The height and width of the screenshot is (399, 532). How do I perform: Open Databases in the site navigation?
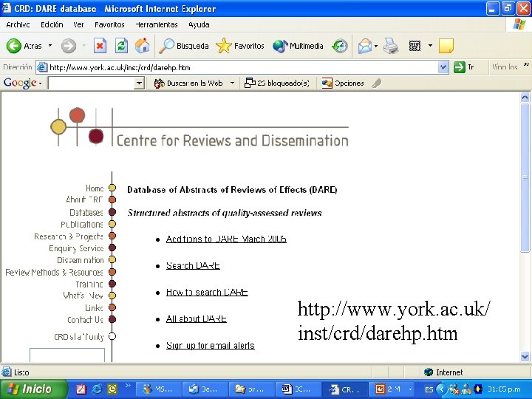pyautogui.click(x=86, y=212)
